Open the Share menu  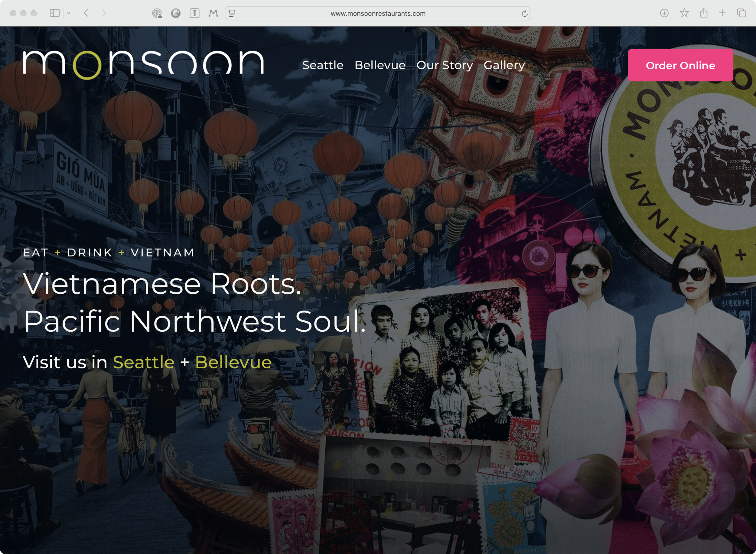tap(703, 13)
